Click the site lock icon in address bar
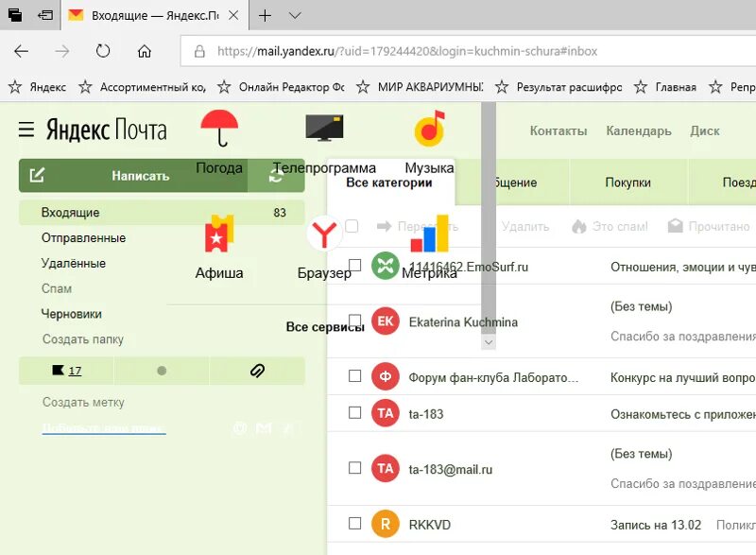 click(199, 51)
